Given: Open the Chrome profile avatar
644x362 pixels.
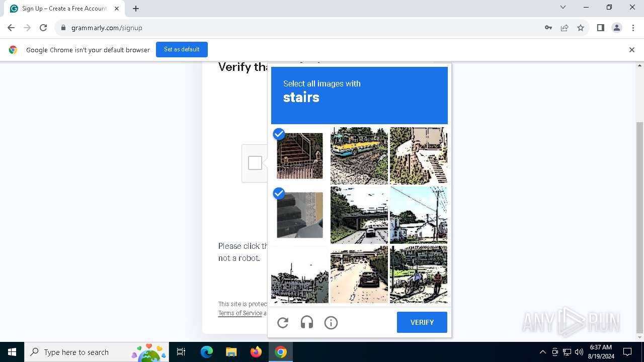Looking at the screenshot, I should 617,28.
